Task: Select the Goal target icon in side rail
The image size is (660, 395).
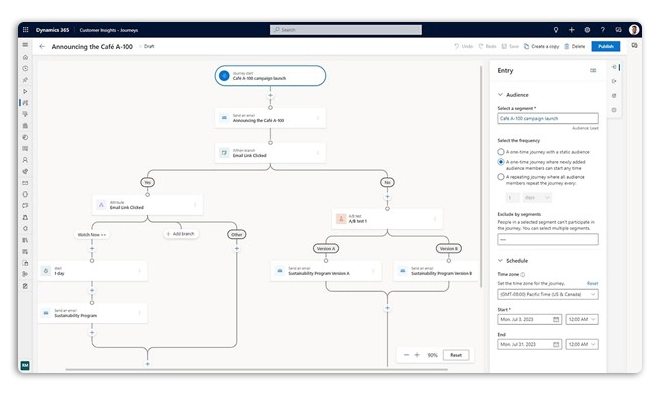Action: [x=614, y=96]
